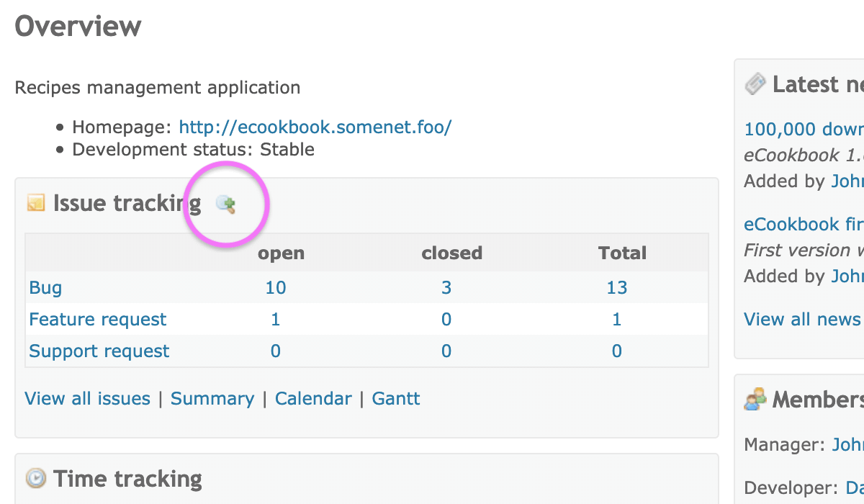Click View all issues

tap(87, 399)
